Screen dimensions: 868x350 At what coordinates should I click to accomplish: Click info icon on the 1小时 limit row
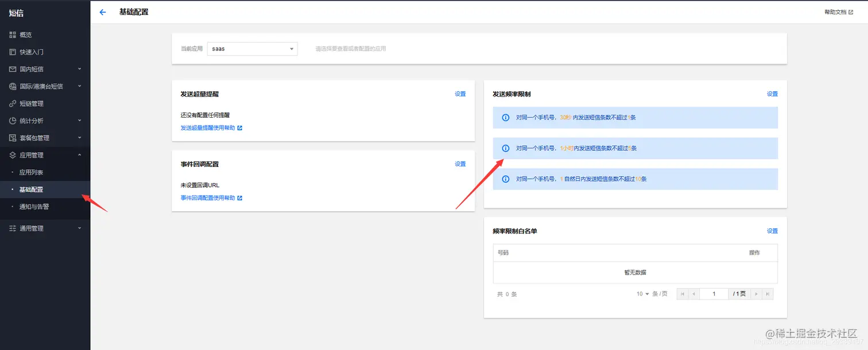click(506, 148)
